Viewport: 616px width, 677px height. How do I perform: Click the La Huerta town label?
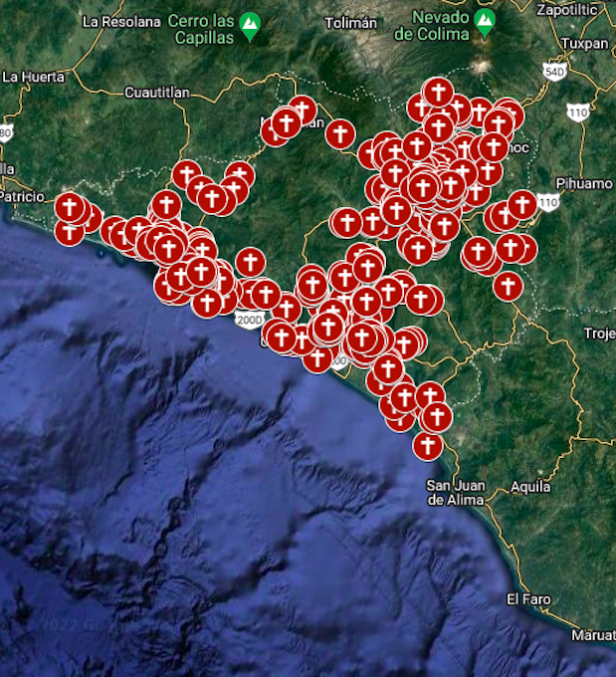coord(33,76)
